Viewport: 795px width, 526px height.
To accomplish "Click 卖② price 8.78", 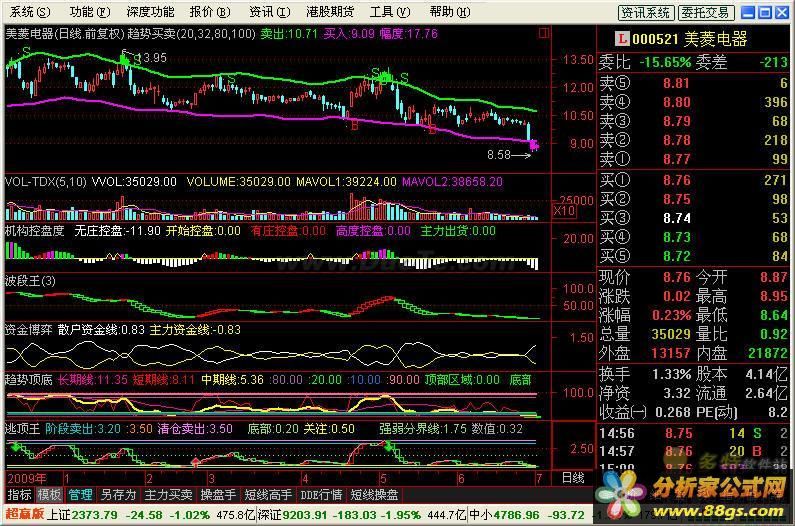I will tap(677, 140).
